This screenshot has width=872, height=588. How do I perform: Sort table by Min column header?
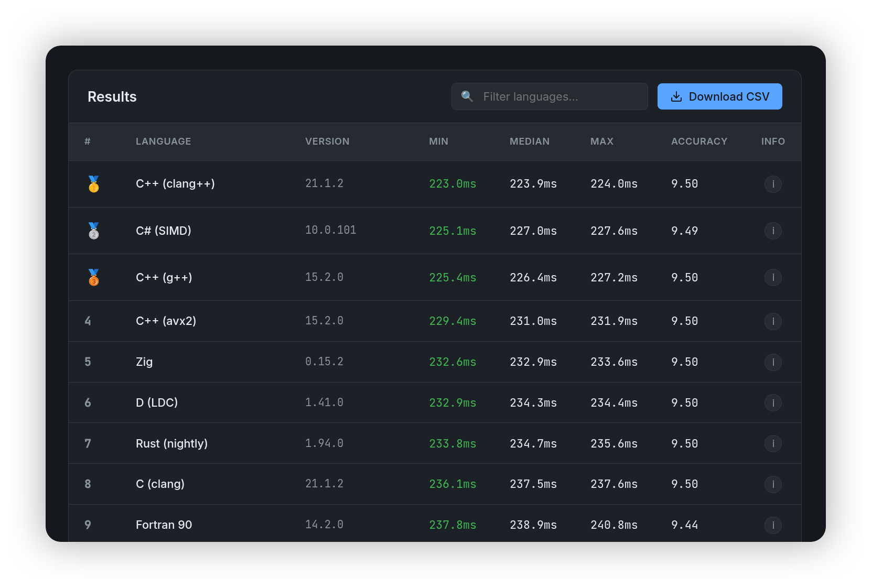point(438,141)
